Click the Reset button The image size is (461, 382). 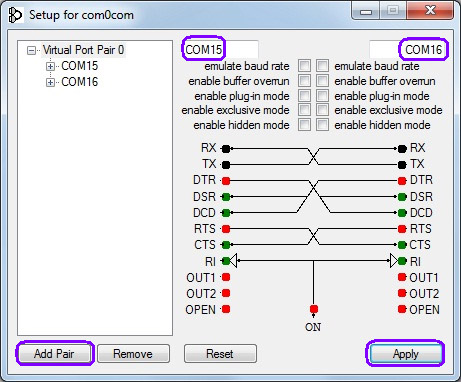point(220,353)
